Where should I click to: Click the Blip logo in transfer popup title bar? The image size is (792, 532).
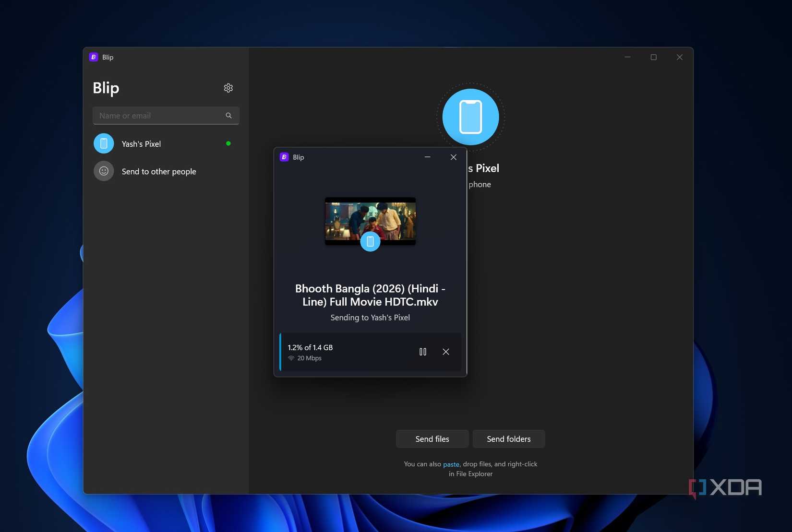coord(284,157)
